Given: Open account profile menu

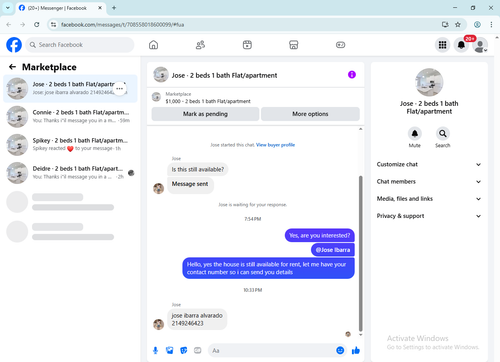Looking at the screenshot, I should tap(480, 45).
